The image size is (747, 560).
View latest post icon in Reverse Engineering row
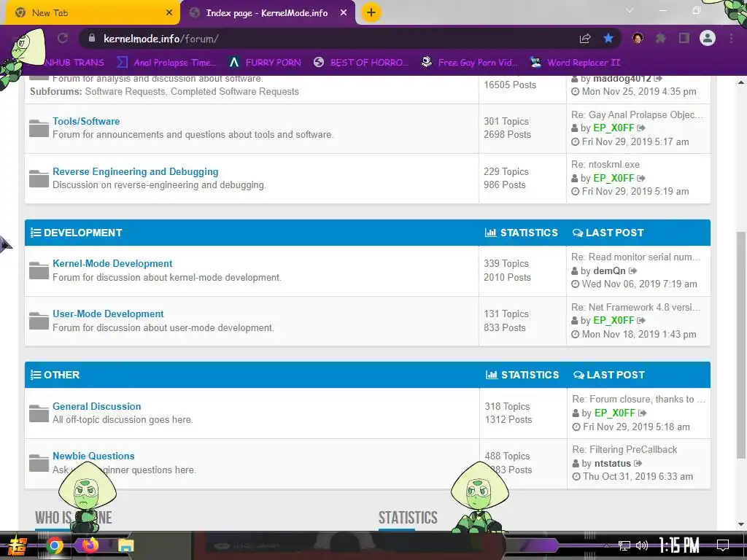641,178
